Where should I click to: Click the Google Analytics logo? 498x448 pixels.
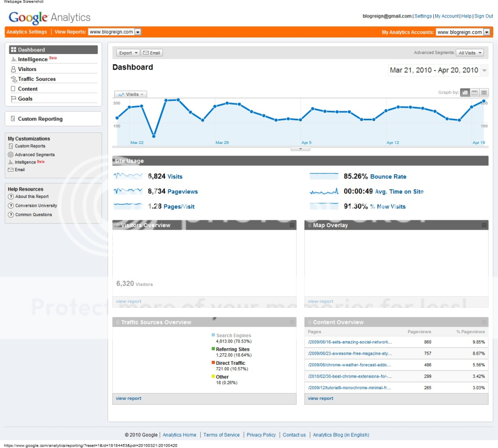(x=50, y=18)
